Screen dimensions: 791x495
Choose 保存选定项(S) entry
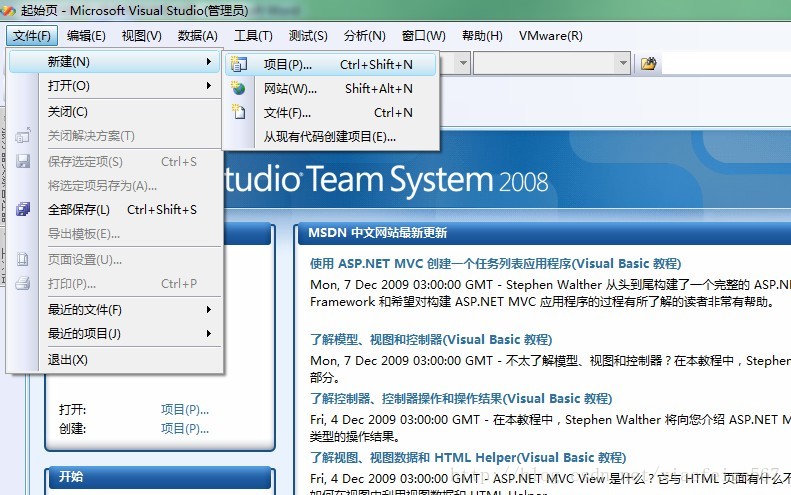point(115,161)
